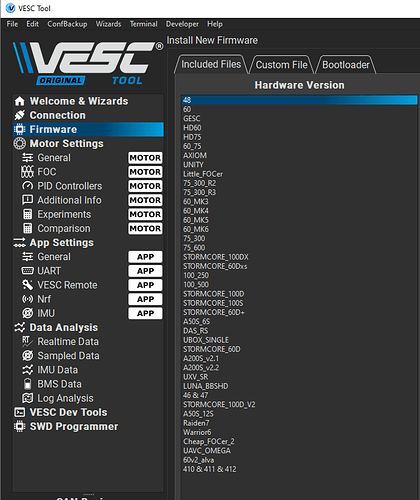The height and width of the screenshot is (500, 420).
Task: Open the Help menu
Action: click(x=215, y=24)
